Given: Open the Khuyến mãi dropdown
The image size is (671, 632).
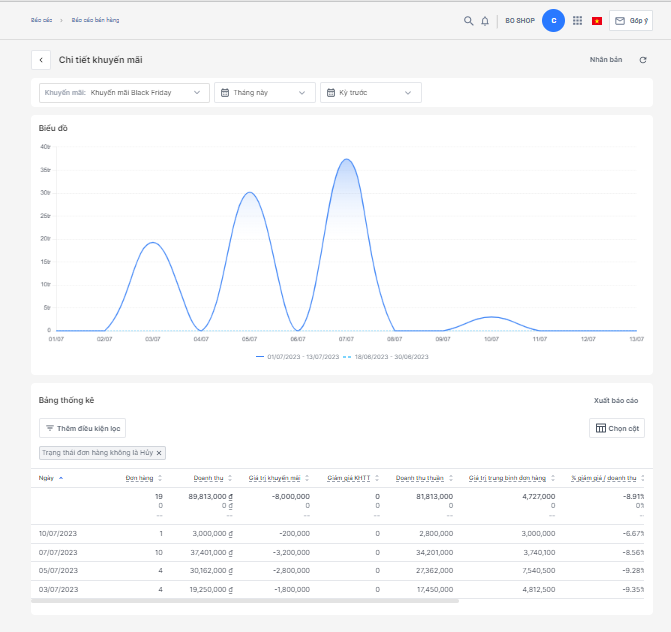Looking at the screenshot, I should coord(124,93).
